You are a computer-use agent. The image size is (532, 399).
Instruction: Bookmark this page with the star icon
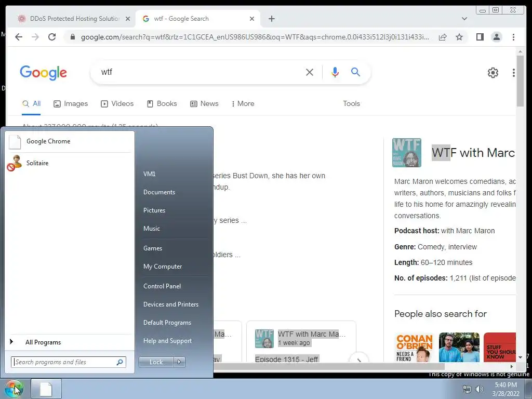coord(459,37)
